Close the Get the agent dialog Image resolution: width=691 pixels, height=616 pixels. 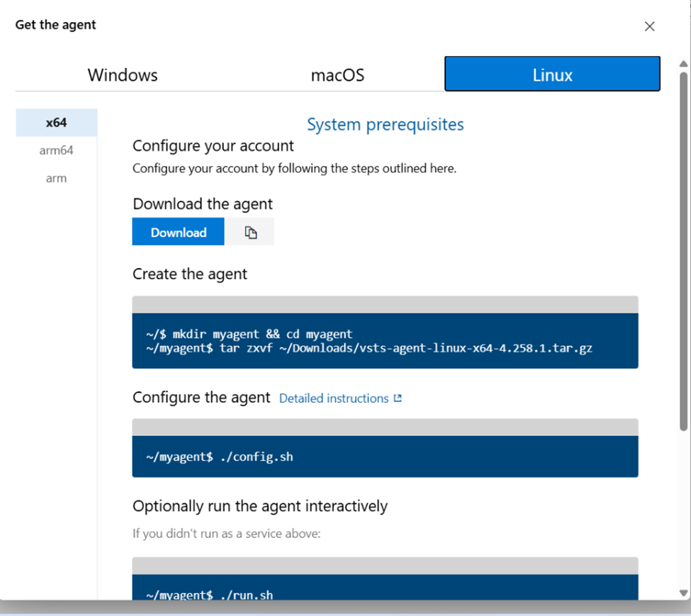click(x=649, y=26)
